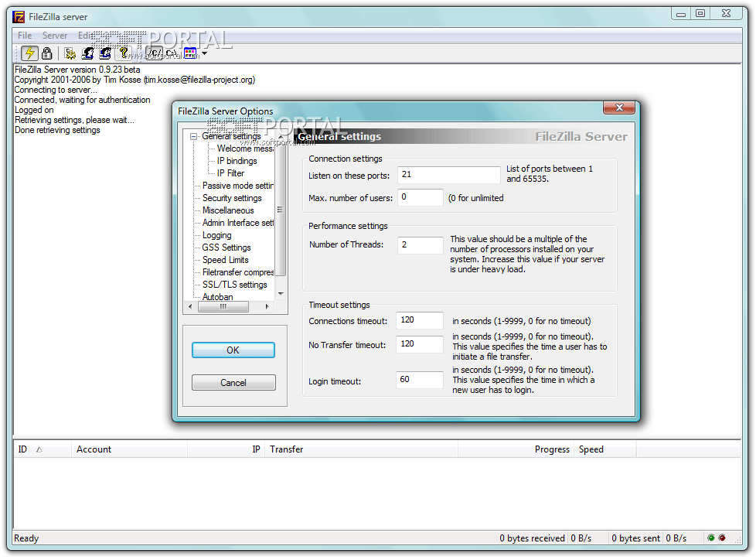The image size is (756, 560).
Task: Sort by the IP column header
Action: point(226,449)
